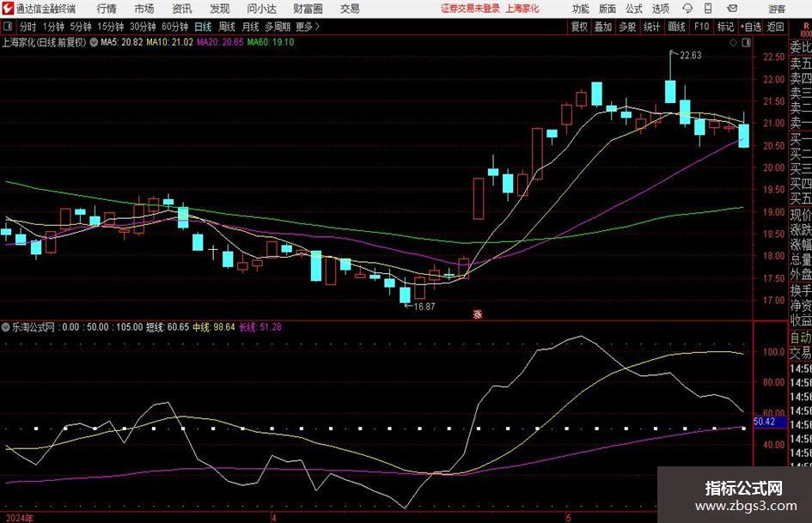Click 长线: 51.28 indicator value
812x523 pixels.
(x=260, y=327)
